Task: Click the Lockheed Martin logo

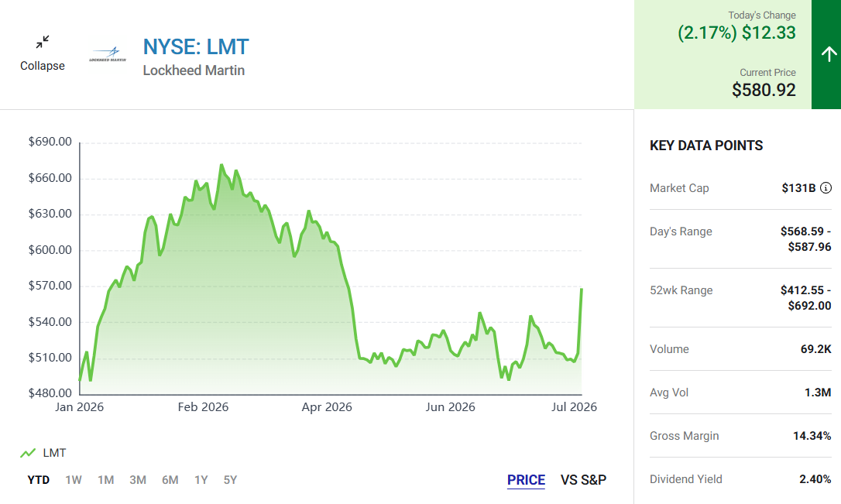Action: pyautogui.click(x=108, y=54)
